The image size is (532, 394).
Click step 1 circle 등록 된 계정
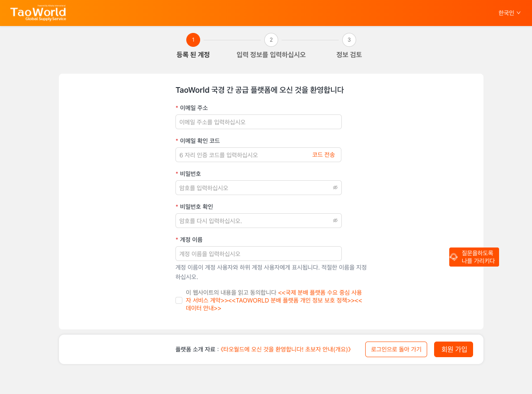193,40
